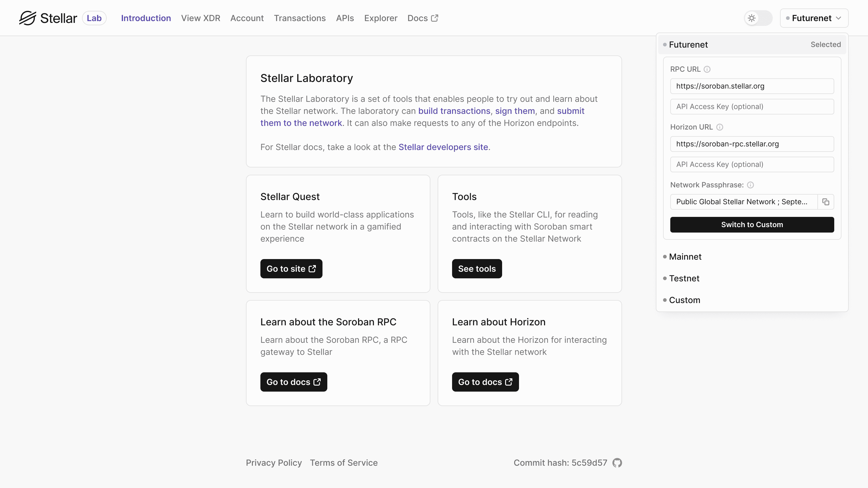This screenshot has height=488, width=868.
Task: Click the Horizon URL info icon
Action: 720,127
